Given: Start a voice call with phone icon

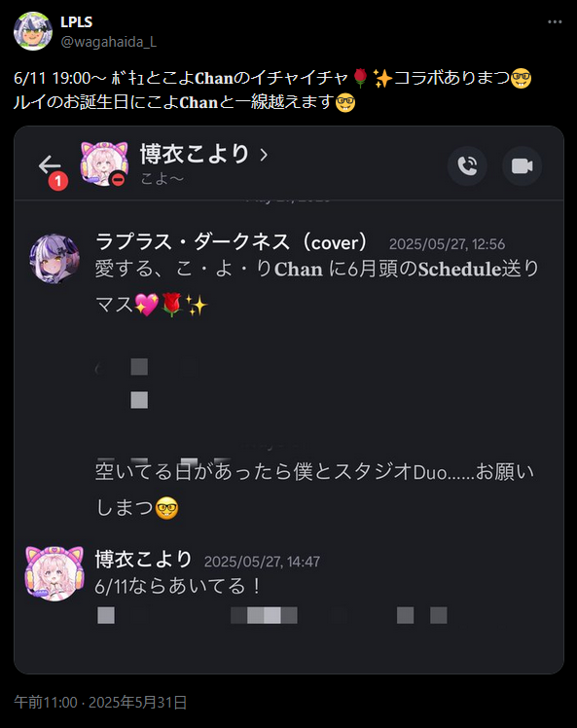Looking at the screenshot, I should pyautogui.click(x=467, y=165).
